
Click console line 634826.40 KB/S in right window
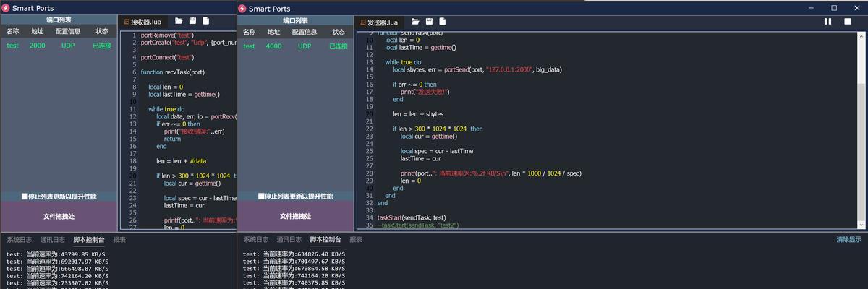(294, 254)
